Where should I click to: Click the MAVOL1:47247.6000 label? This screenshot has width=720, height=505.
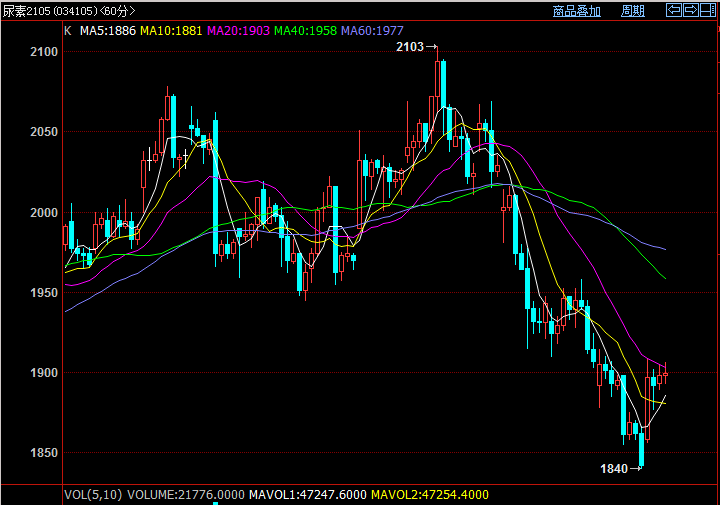click(x=306, y=494)
